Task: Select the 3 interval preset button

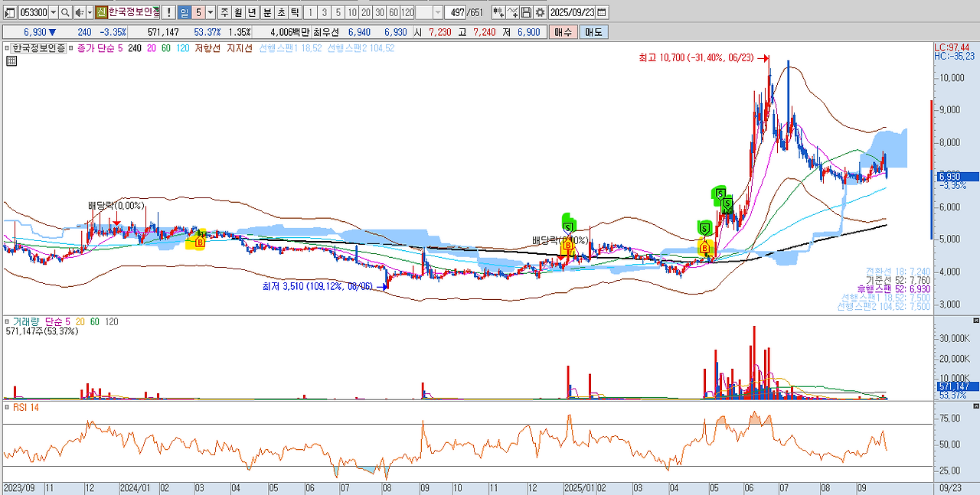Action: click(x=324, y=12)
